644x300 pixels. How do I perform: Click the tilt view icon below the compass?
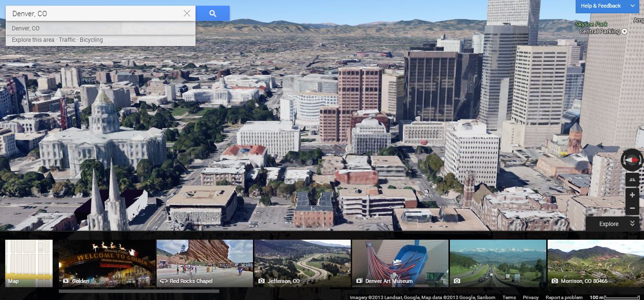point(632,180)
